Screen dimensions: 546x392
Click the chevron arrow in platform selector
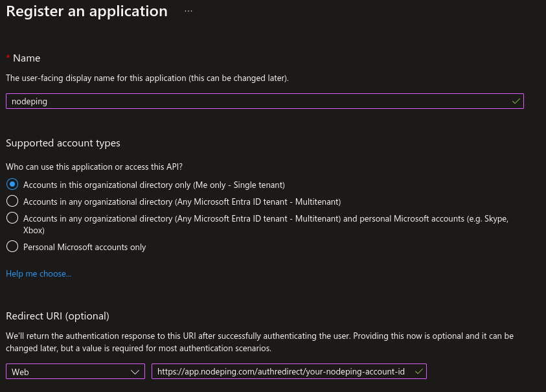tap(135, 372)
